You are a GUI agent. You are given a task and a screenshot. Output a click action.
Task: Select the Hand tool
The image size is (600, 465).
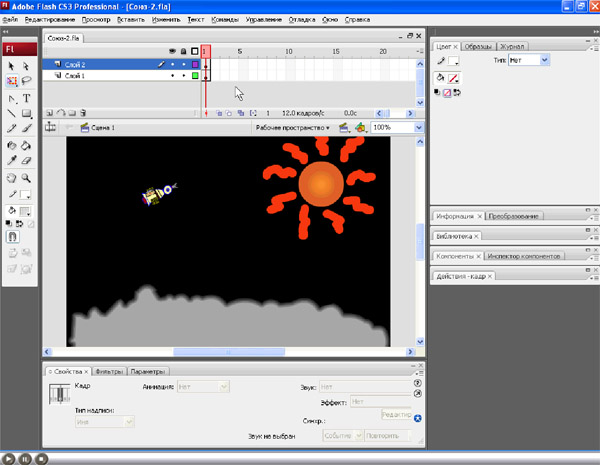click(x=12, y=176)
